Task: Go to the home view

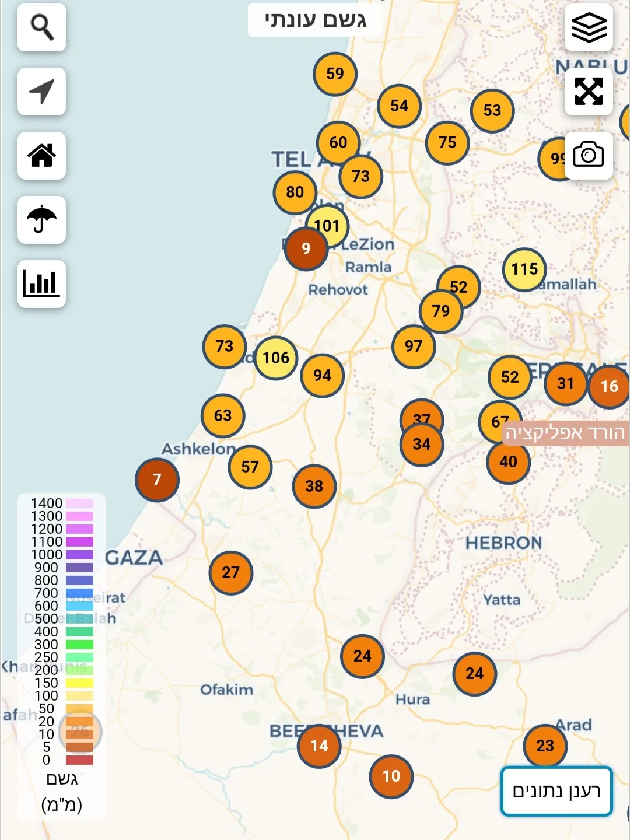Action: 41,156
